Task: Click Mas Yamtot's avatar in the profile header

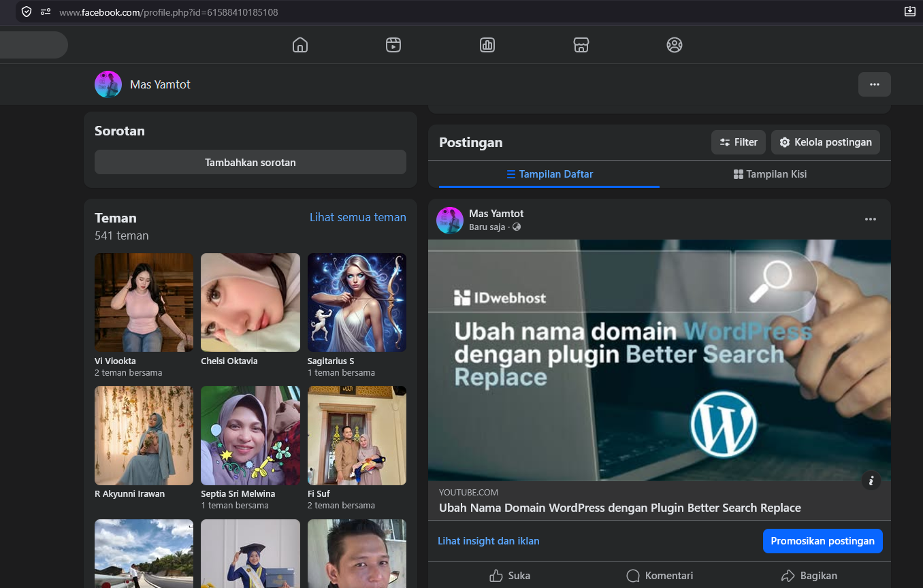Action: [108, 84]
